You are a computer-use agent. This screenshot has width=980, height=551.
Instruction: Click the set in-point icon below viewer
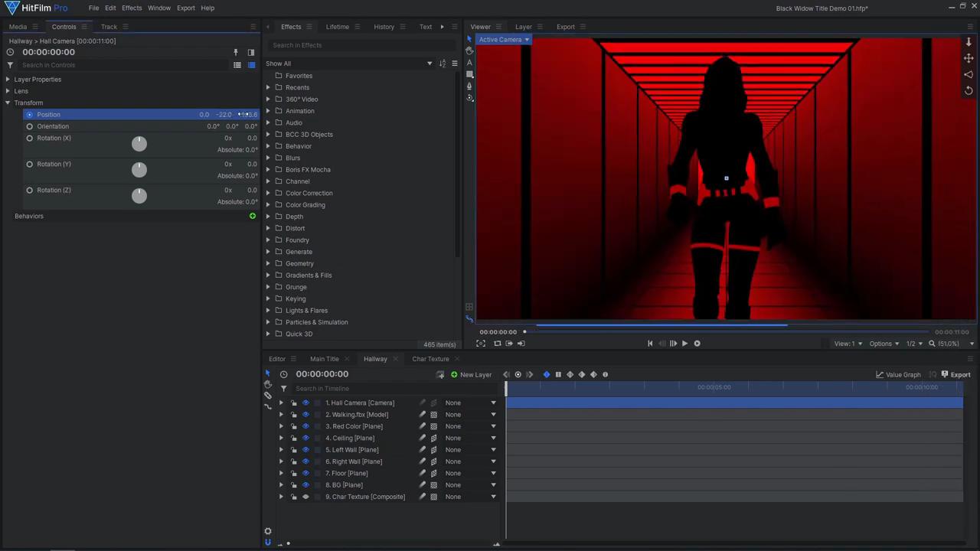coord(509,344)
